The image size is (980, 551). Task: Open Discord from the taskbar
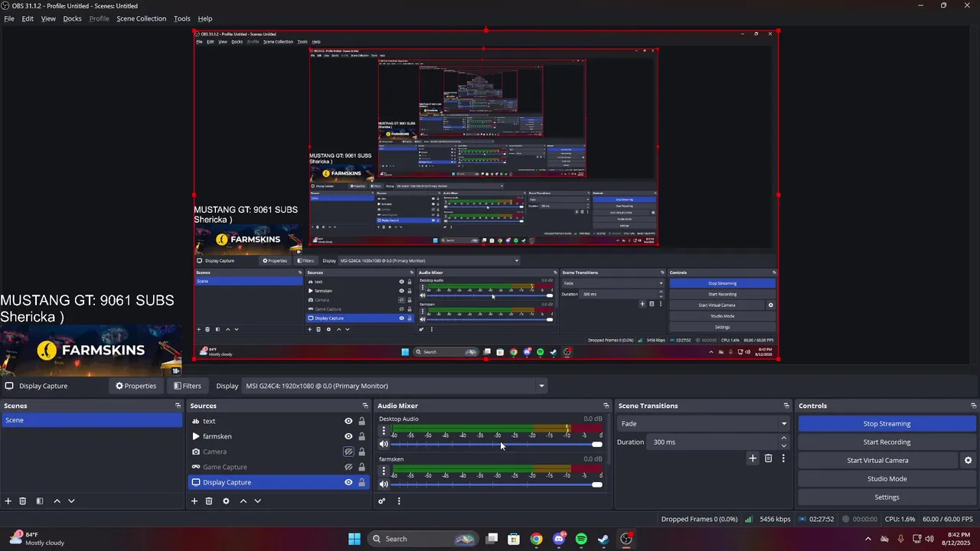pos(559,539)
